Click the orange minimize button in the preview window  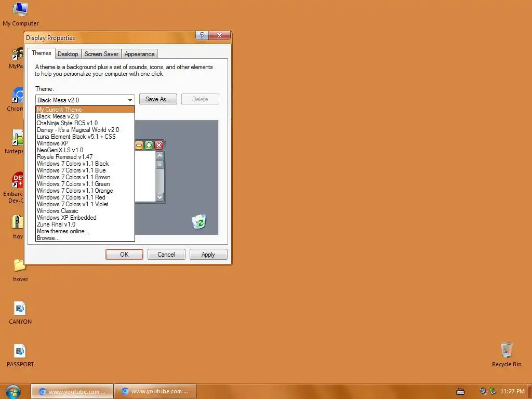[139, 145]
